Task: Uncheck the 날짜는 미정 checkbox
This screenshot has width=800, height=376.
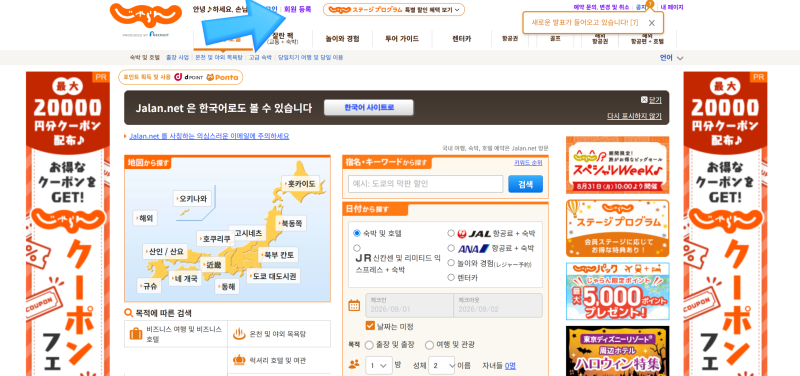Action: point(370,326)
